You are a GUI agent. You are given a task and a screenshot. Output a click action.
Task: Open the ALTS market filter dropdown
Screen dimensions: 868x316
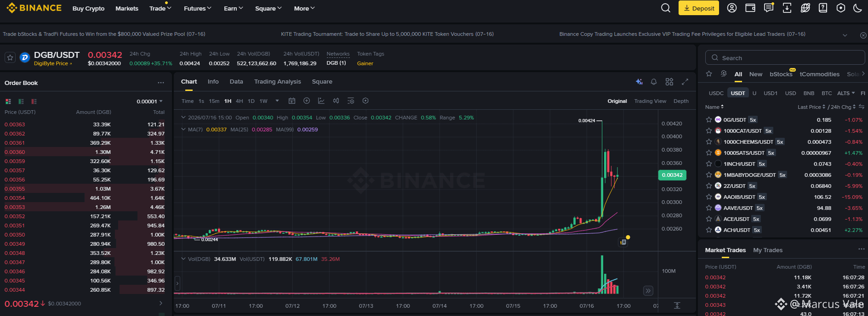846,93
